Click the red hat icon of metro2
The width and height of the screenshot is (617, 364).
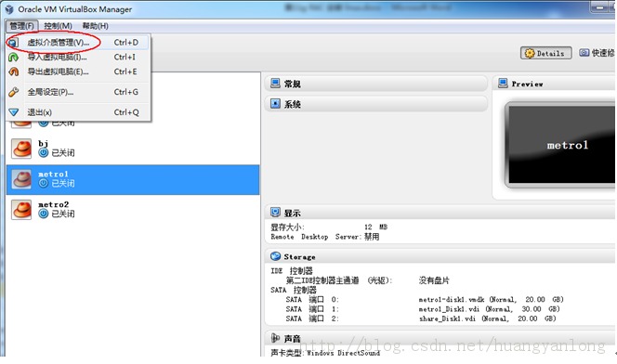click(21, 210)
